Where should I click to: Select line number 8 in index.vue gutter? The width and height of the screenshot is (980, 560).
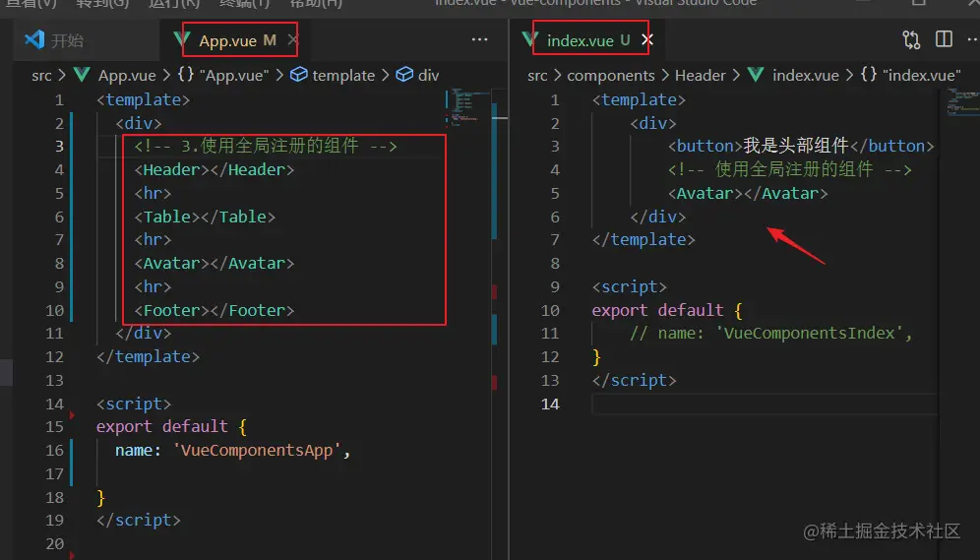point(555,263)
